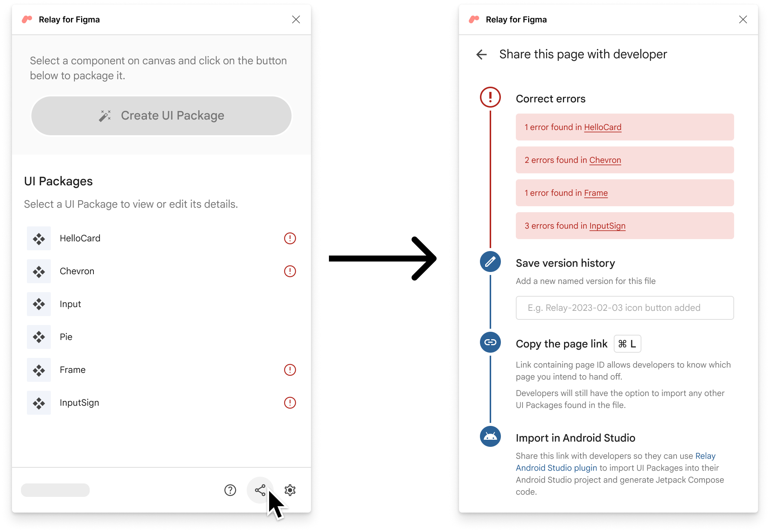Click the settings gear icon in plugin
Viewport: 770px width, 532px height.
[290, 490]
